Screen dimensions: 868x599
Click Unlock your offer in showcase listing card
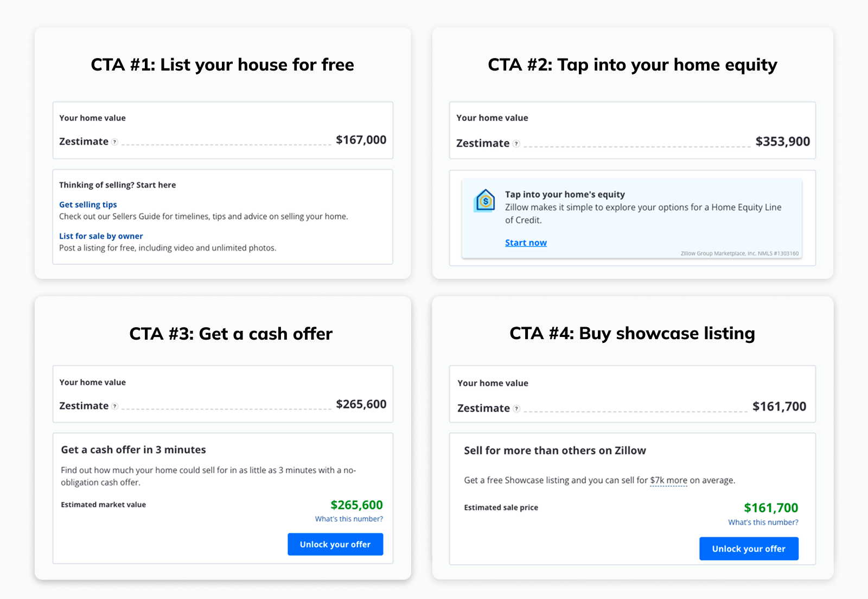(x=749, y=549)
